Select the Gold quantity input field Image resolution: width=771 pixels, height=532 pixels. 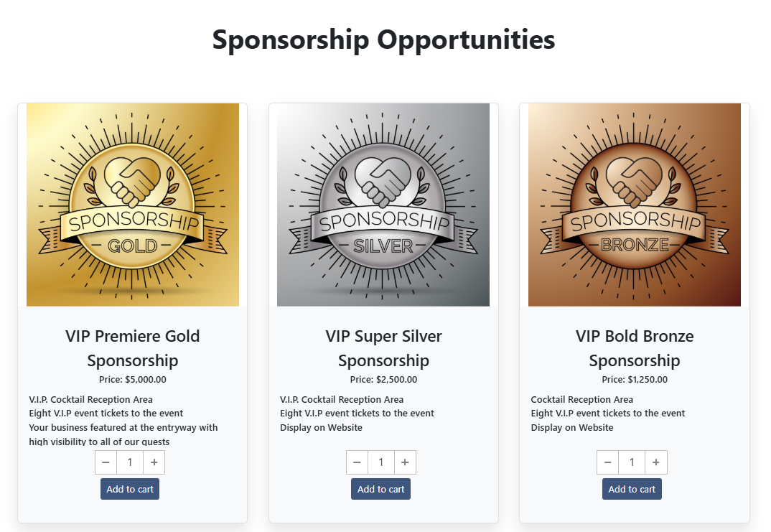coord(130,462)
